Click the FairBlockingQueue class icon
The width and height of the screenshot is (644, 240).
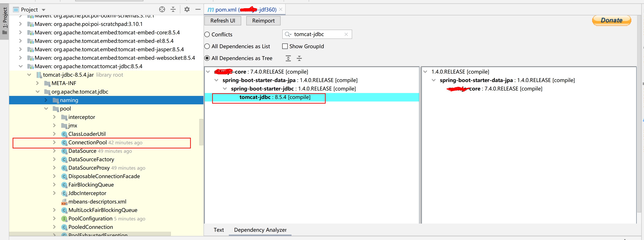(64, 185)
